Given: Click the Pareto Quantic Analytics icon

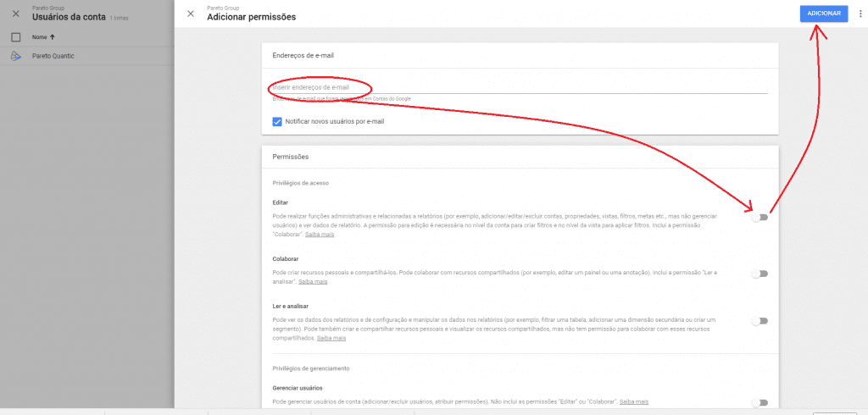Looking at the screenshot, I should (x=15, y=56).
